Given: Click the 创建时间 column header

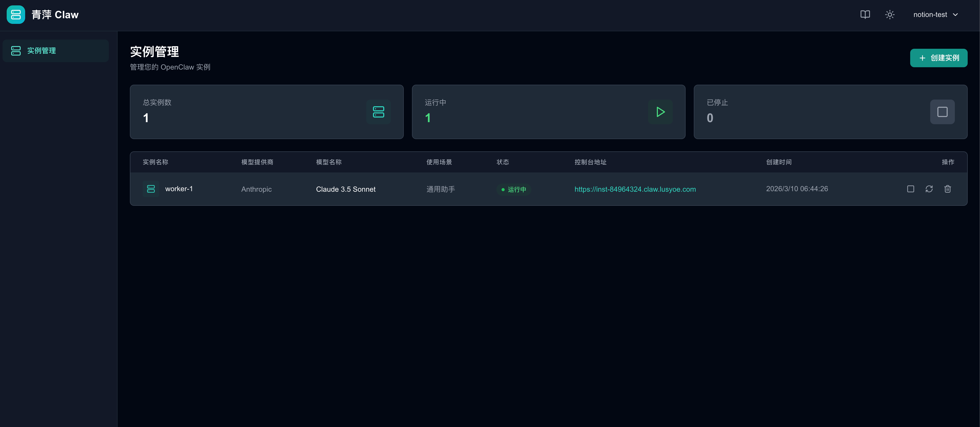Looking at the screenshot, I should [x=778, y=162].
